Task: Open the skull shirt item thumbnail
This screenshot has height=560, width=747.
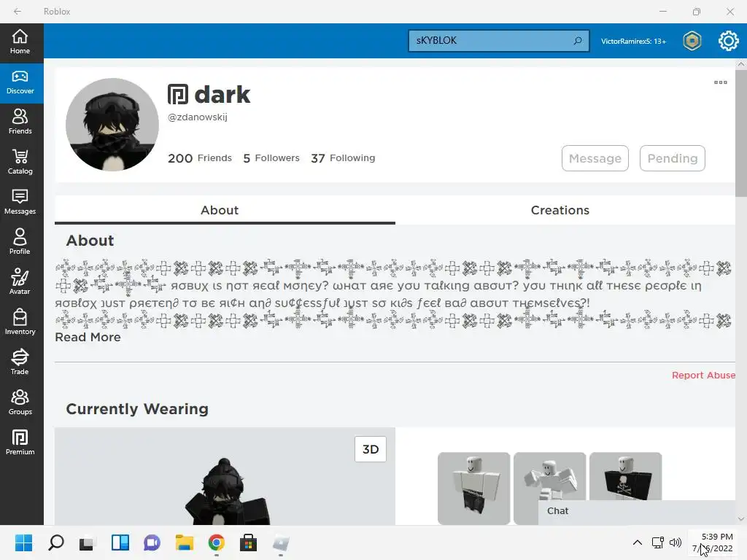Action: point(625,476)
